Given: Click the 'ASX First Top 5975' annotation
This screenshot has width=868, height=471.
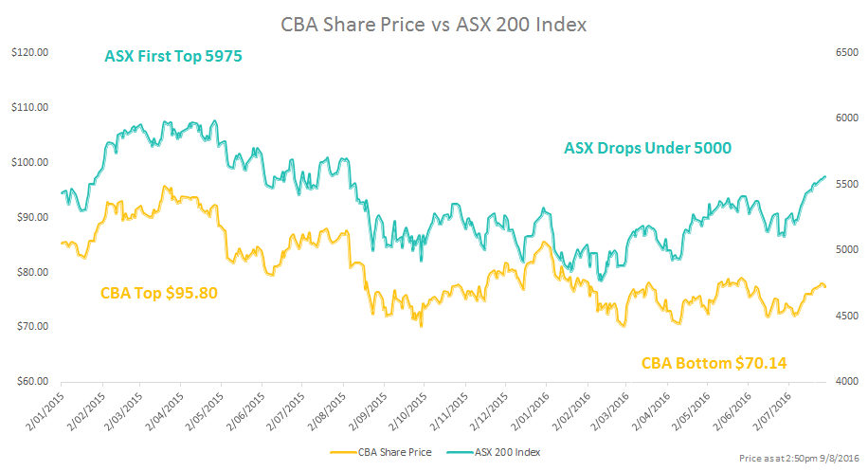Looking at the screenshot, I should point(173,57).
